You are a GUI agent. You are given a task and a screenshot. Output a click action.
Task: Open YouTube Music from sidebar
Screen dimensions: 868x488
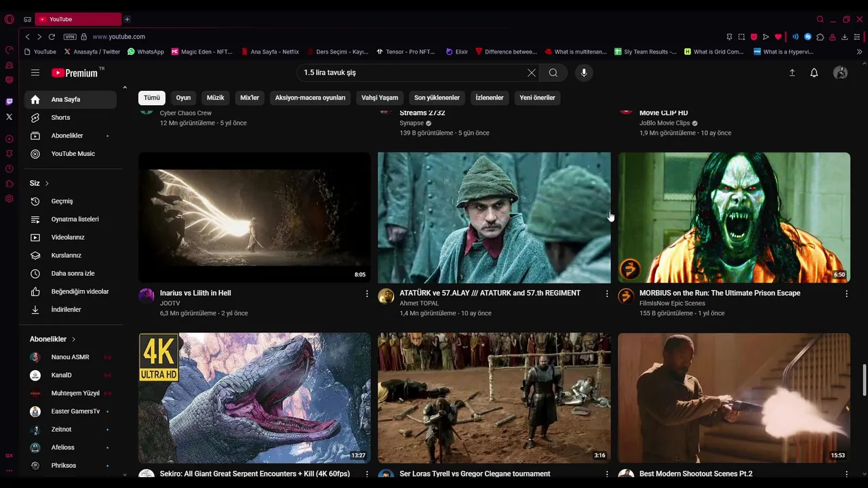71,154
